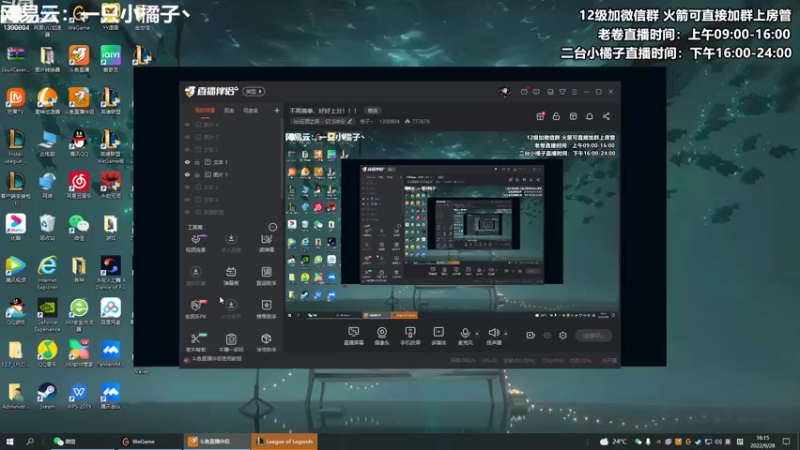This screenshot has width=800, height=450.
Task: Open the WeGame desktop shortcut
Action: [79, 17]
